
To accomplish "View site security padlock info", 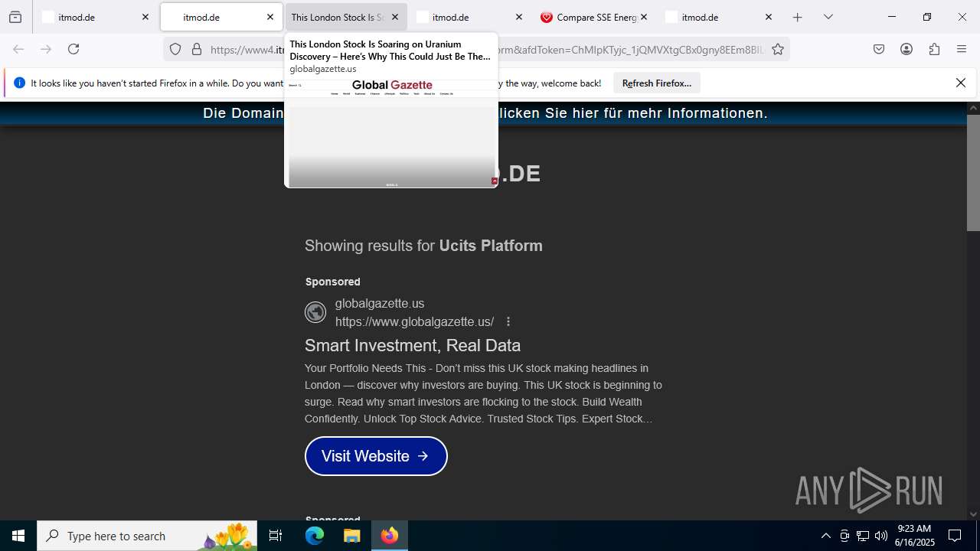I will [x=197, y=49].
